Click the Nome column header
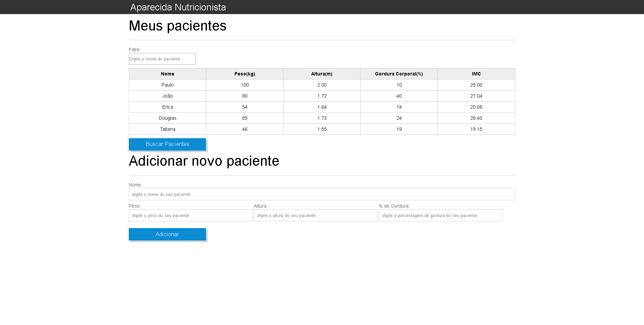Screen dimensions: 644x325 tap(168, 74)
